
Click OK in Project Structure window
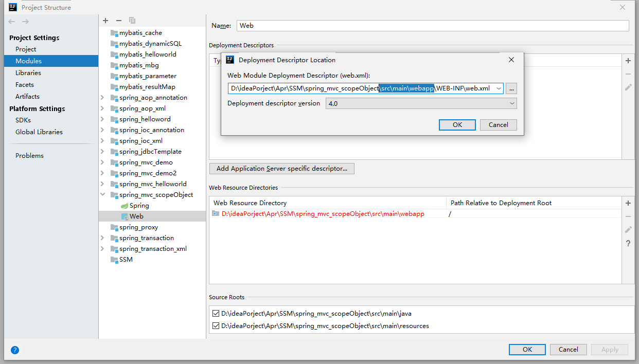coord(527,350)
